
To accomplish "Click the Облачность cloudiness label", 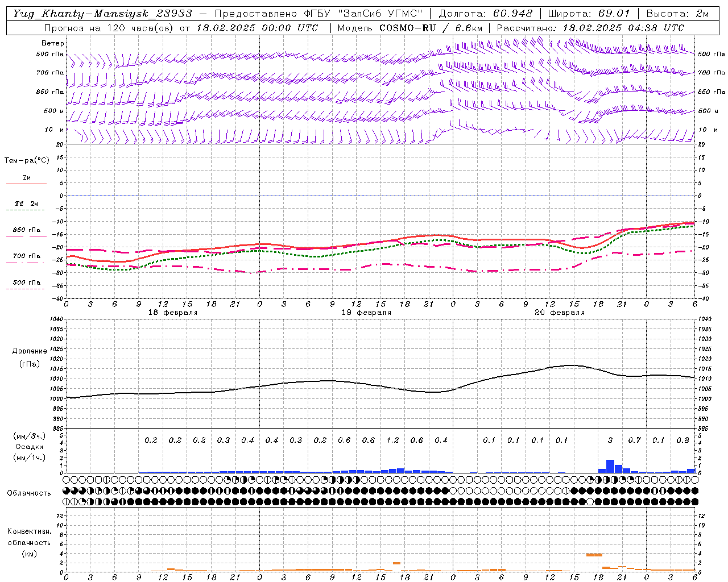I will (x=29, y=493).
